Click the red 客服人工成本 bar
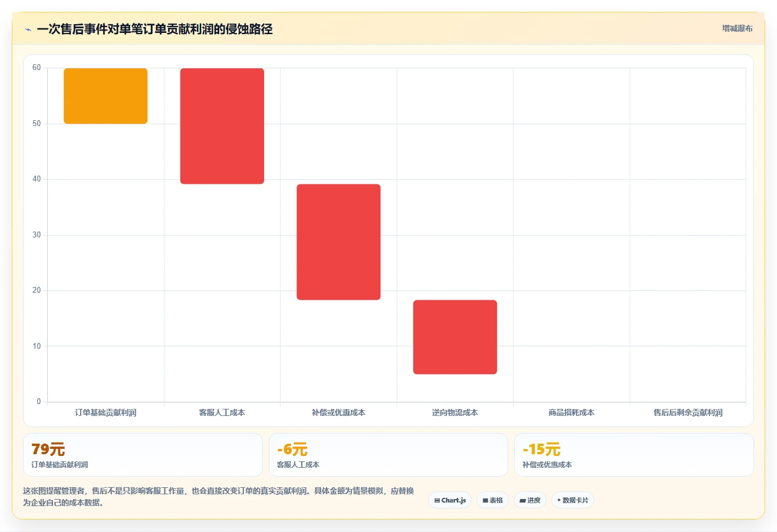 (222, 126)
